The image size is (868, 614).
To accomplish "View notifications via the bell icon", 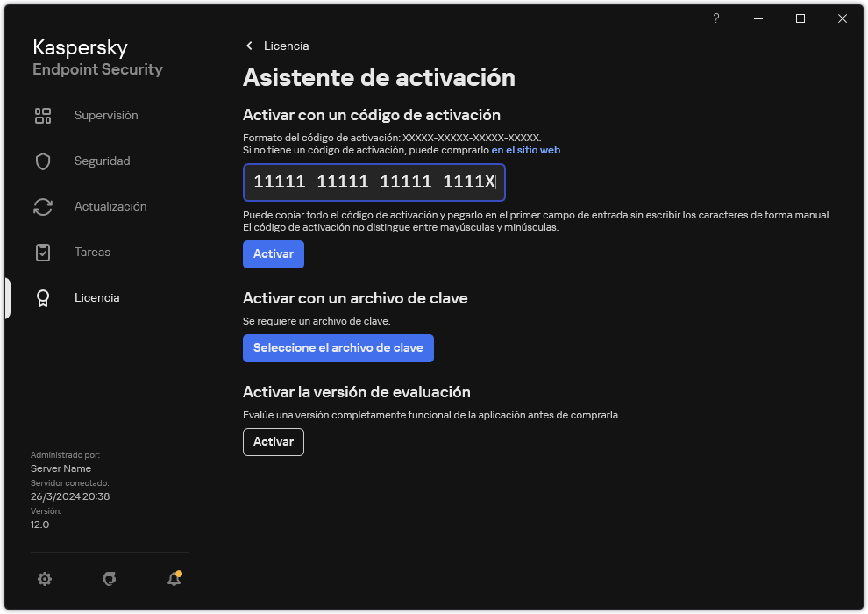I will pos(173,579).
